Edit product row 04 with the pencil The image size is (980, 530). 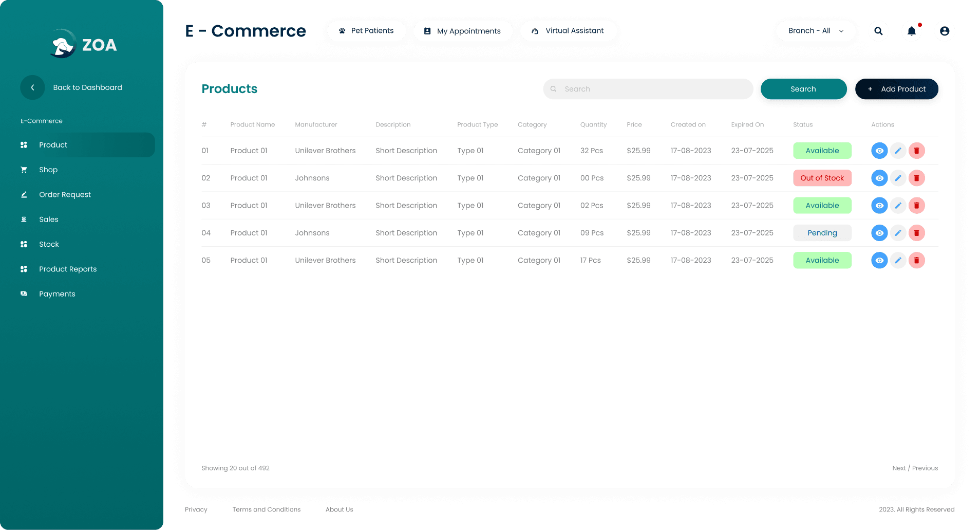click(898, 233)
